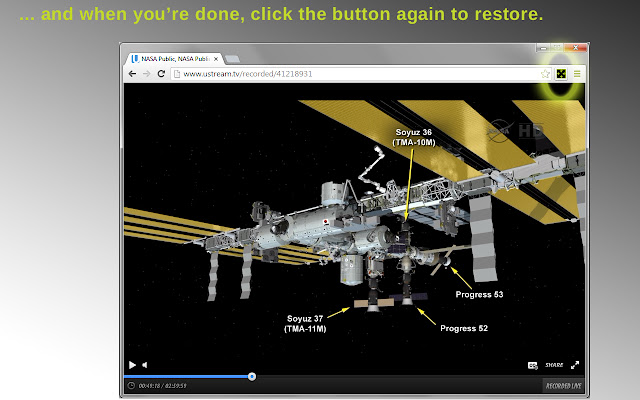The height and width of the screenshot is (400, 640).
Task: Click the Soyuz 37 (TMA-11M) label
Action: coord(305,324)
